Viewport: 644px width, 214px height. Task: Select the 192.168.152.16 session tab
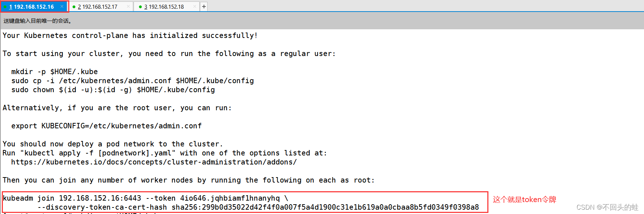(x=34, y=7)
